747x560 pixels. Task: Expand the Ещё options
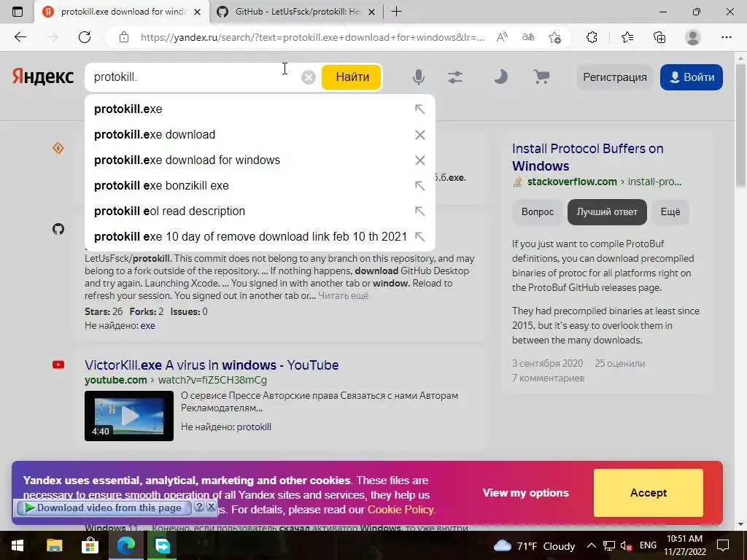click(670, 212)
